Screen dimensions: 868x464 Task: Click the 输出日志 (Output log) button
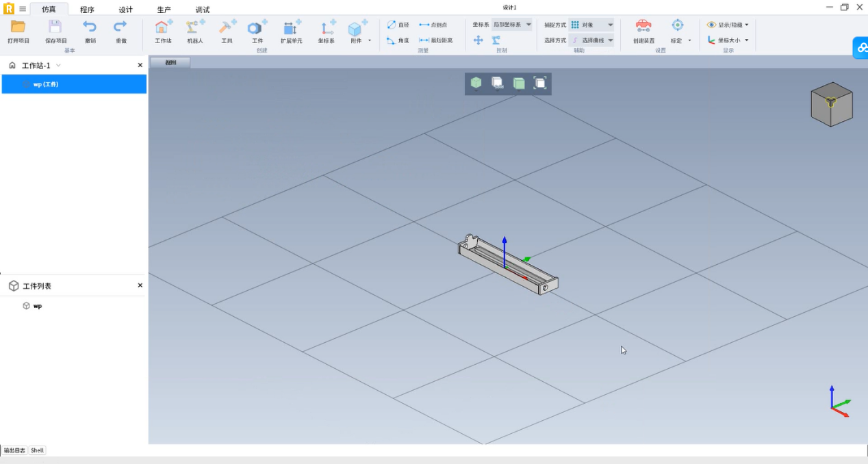click(x=14, y=450)
